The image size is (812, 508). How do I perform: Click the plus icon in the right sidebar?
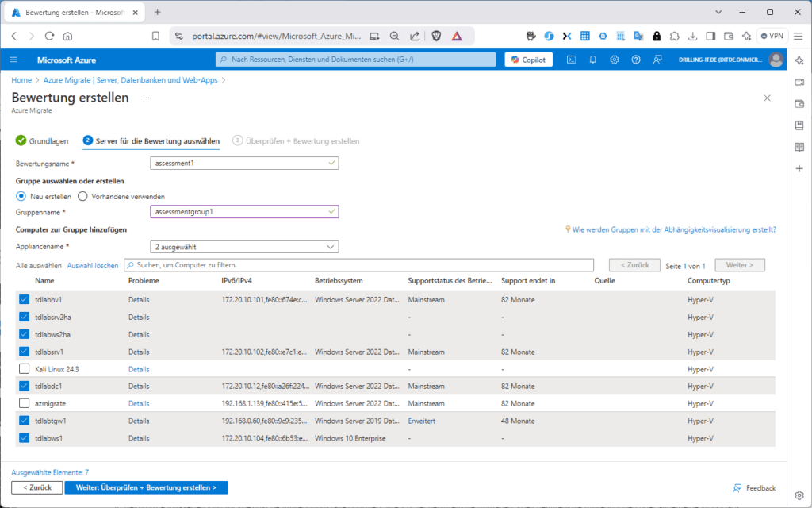point(799,168)
